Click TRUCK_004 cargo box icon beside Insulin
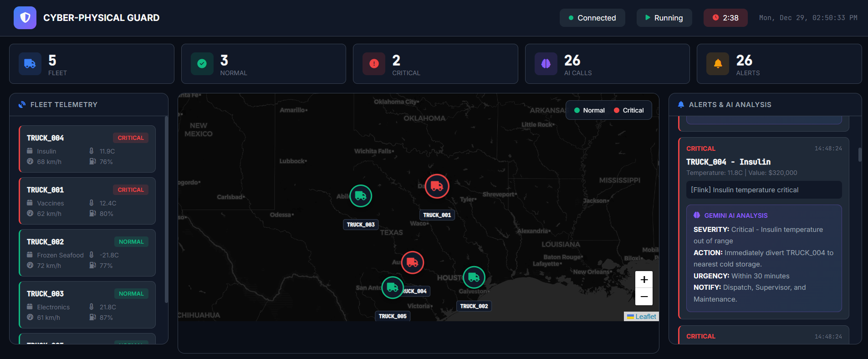 [x=30, y=151]
